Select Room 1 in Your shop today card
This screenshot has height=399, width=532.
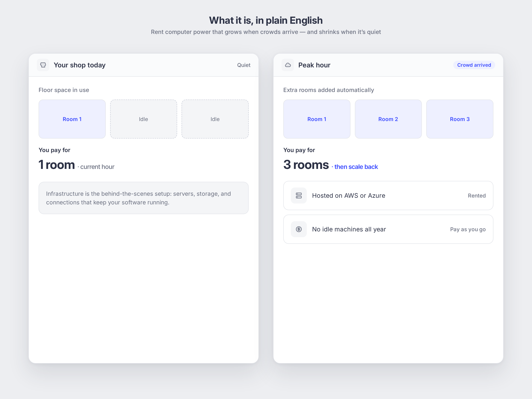pyautogui.click(x=72, y=119)
